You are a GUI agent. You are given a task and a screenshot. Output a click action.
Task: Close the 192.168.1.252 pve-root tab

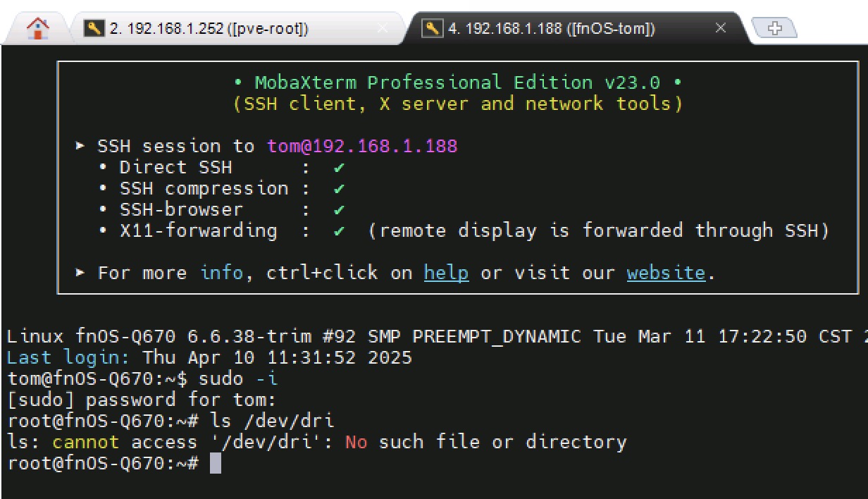(x=382, y=28)
